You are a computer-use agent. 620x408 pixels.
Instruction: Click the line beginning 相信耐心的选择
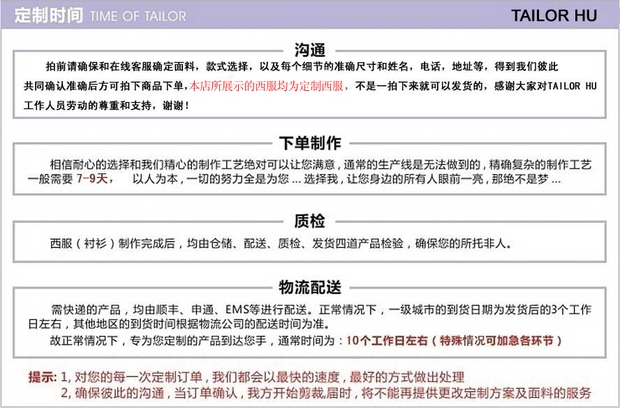pos(321,164)
